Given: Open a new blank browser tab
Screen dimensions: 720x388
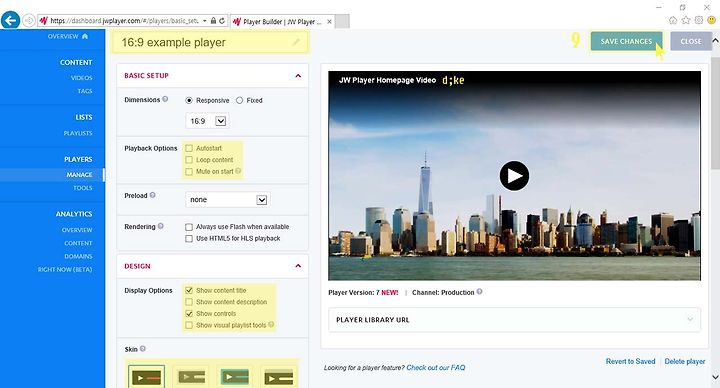Looking at the screenshot, I should point(342,21).
